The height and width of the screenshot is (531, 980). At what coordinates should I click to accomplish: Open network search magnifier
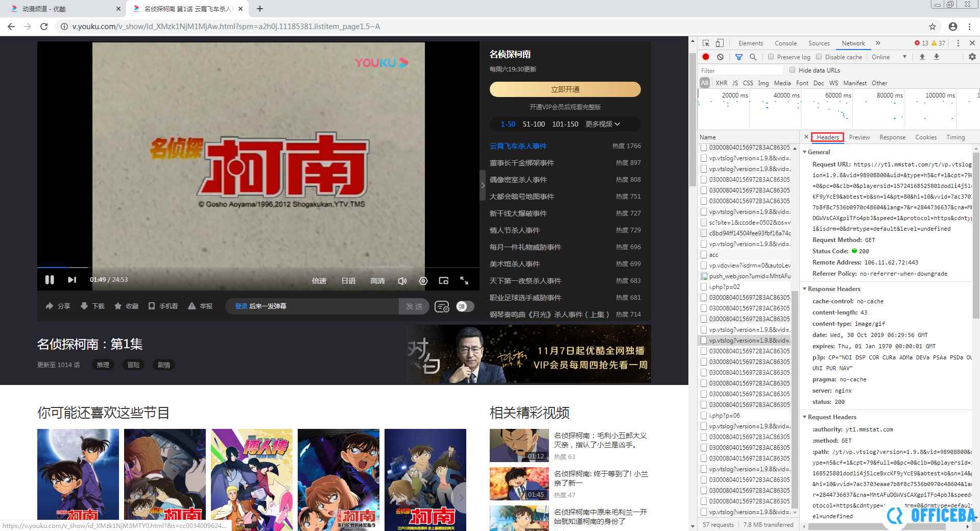click(753, 57)
